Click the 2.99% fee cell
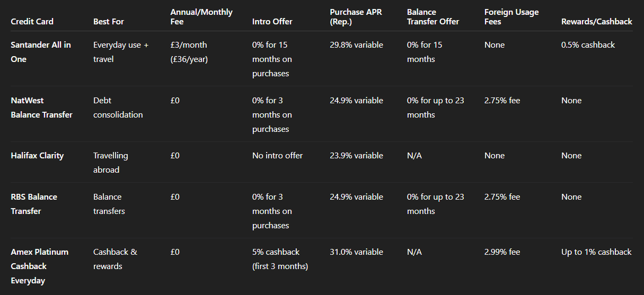This screenshot has width=644, height=295. [x=502, y=252]
